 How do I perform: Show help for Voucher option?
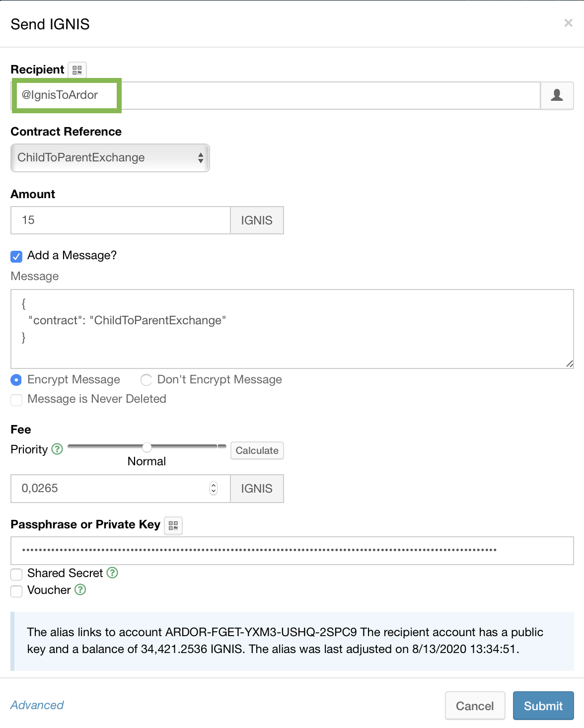[80, 589]
